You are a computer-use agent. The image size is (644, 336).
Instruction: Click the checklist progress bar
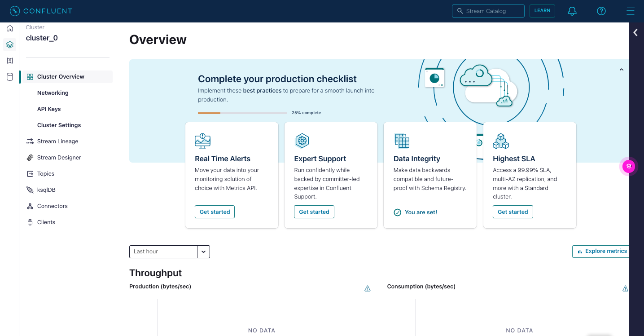(242, 113)
